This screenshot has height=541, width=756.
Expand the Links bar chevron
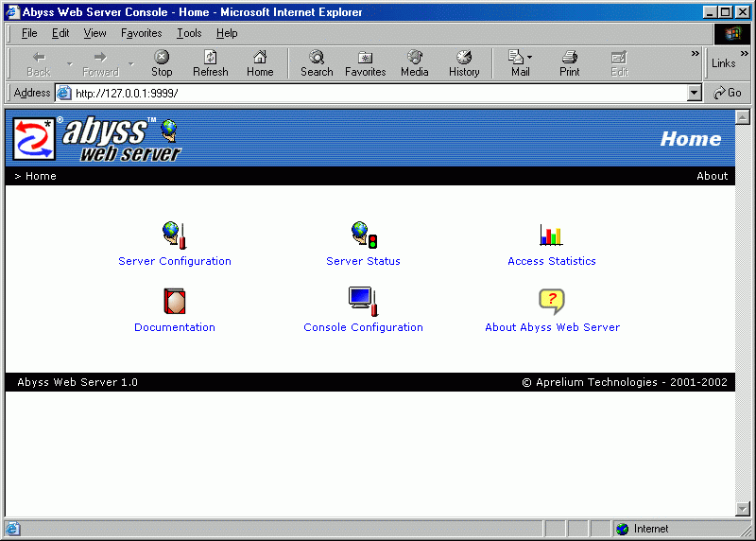pyautogui.click(x=745, y=53)
